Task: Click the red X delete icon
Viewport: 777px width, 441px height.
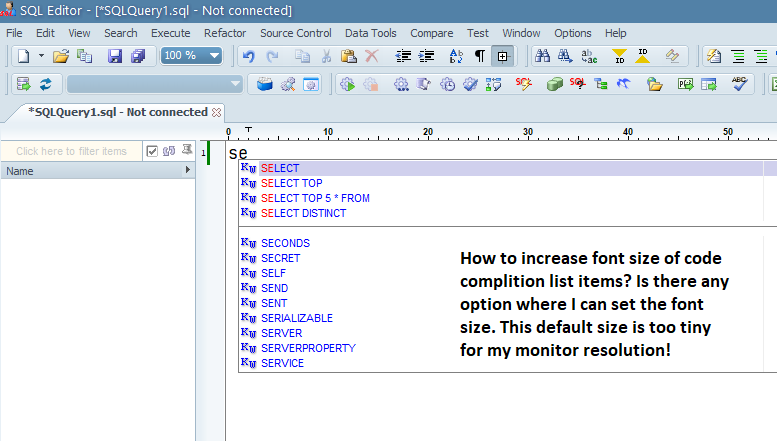Action: click(x=372, y=56)
